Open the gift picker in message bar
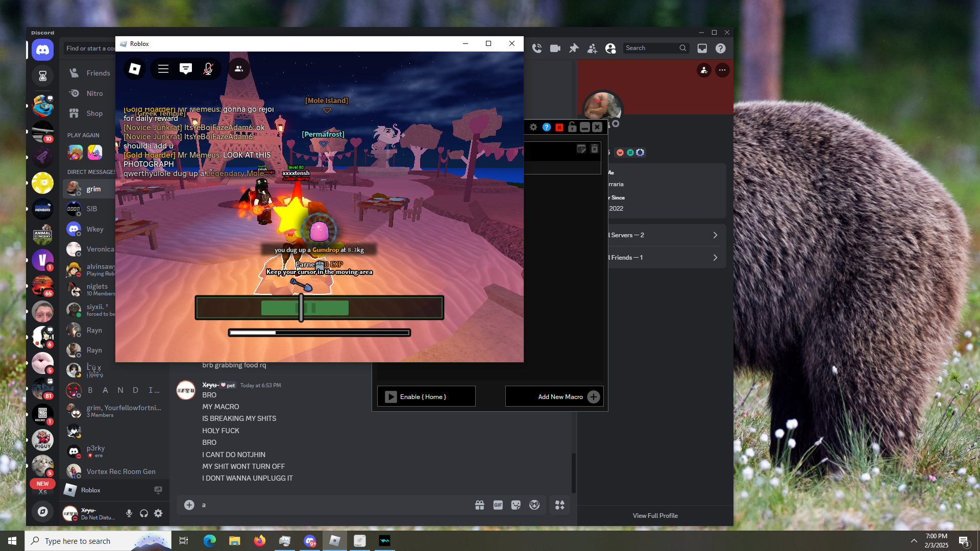980x551 pixels. pos(479,505)
